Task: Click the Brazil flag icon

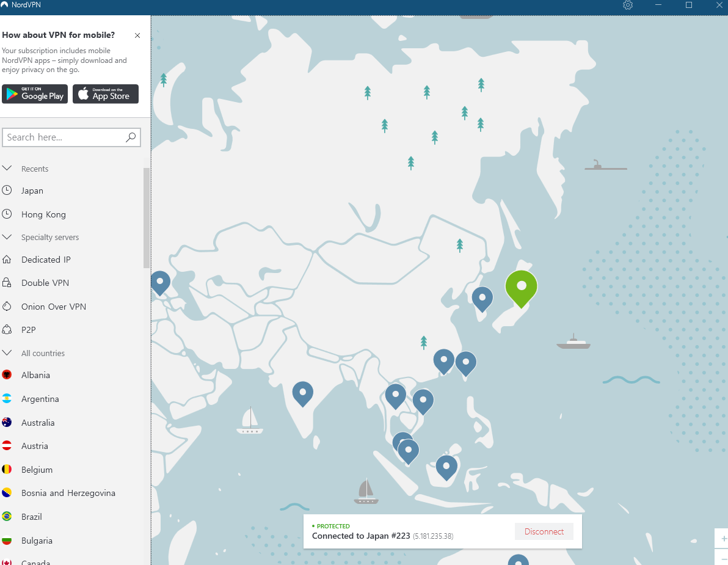Action: tap(7, 516)
